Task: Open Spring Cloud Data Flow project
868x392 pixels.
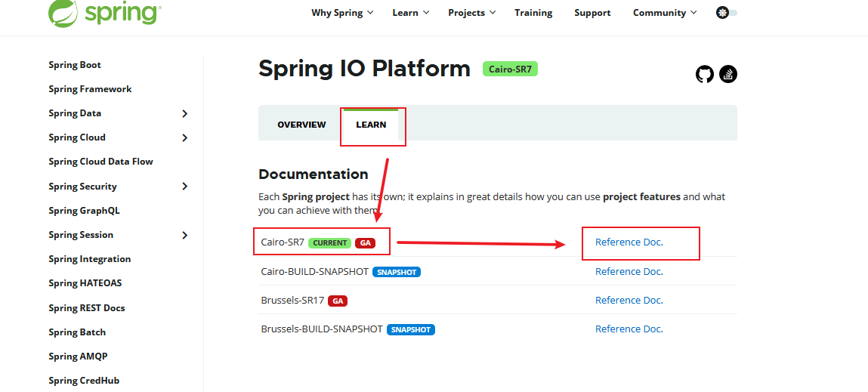Action: coord(100,162)
